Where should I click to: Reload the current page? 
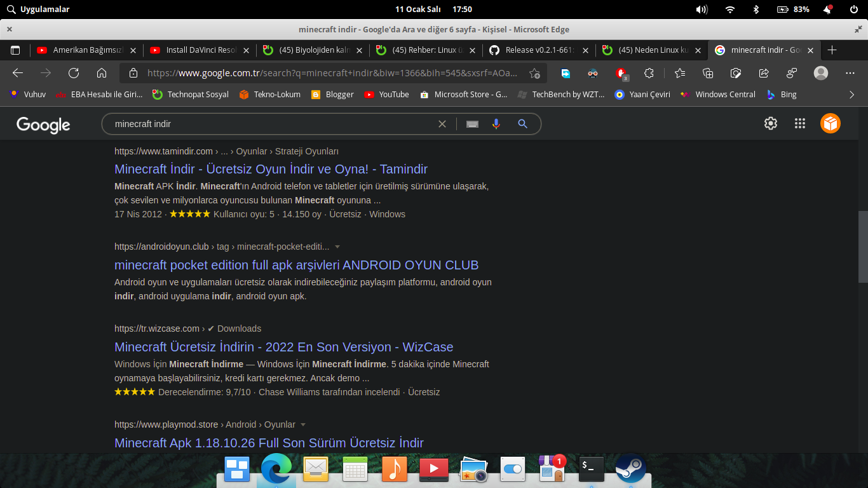[74, 73]
